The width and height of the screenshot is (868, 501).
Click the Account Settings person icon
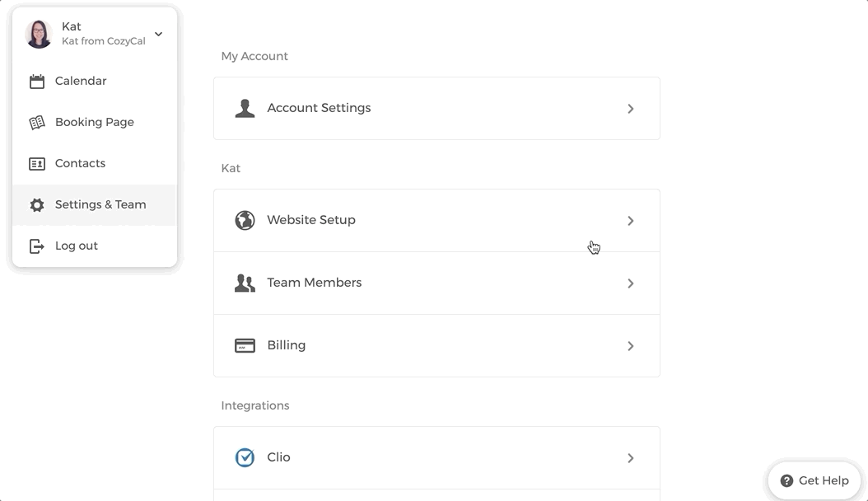pos(245,109)
